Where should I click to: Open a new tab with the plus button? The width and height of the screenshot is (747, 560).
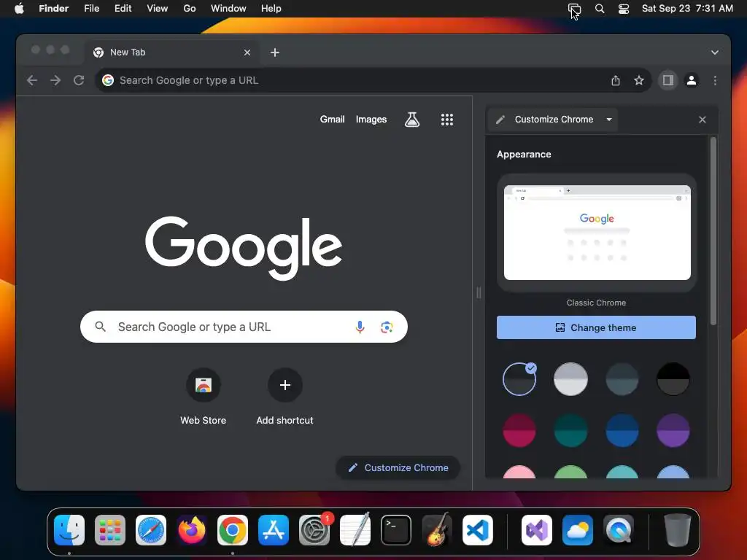[x=275, y=52]
